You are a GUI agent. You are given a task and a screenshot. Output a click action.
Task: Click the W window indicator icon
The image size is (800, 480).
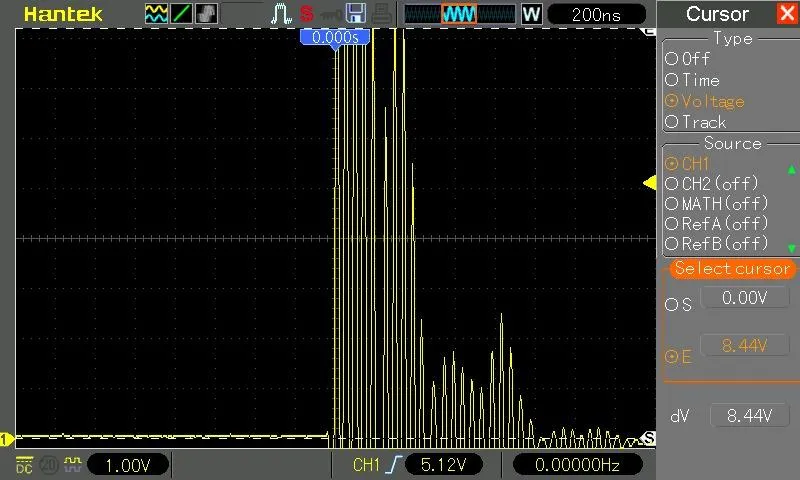pyautogui.click(x=531, y=14)
